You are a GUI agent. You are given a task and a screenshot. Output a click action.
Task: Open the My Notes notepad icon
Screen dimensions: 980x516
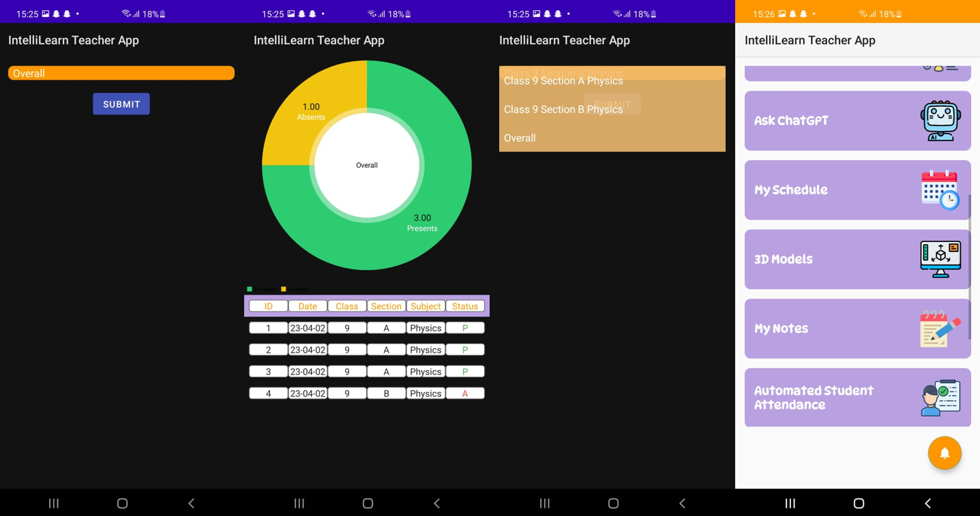click(940, 329)
